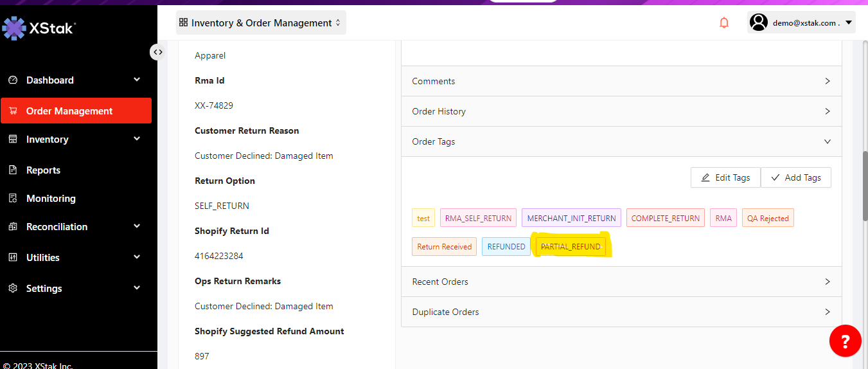Open Inventory & Order Management module dropdown

pos(261,22)
